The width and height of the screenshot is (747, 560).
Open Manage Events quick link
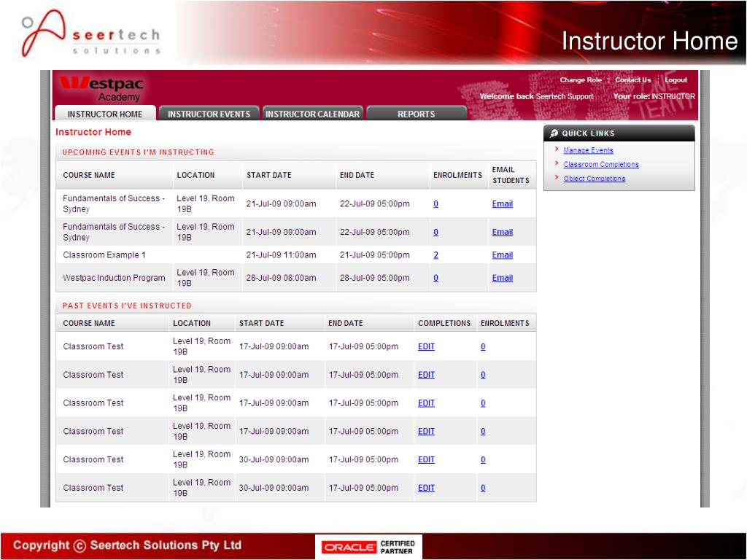(x=588, y=150)
